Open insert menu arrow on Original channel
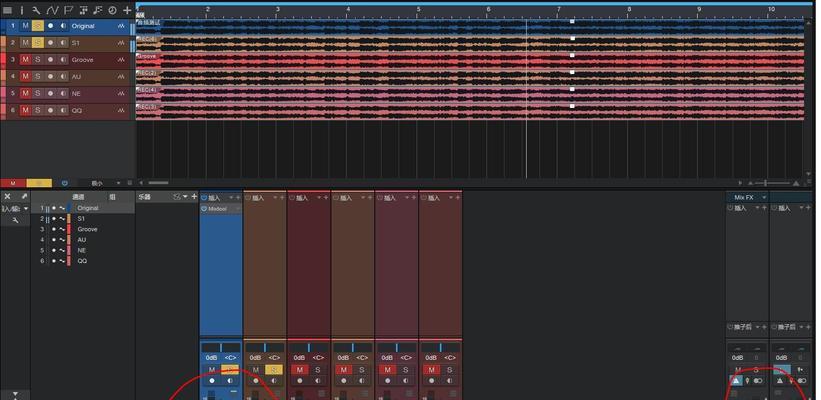 pyautogui.click(x=231, y=197)
